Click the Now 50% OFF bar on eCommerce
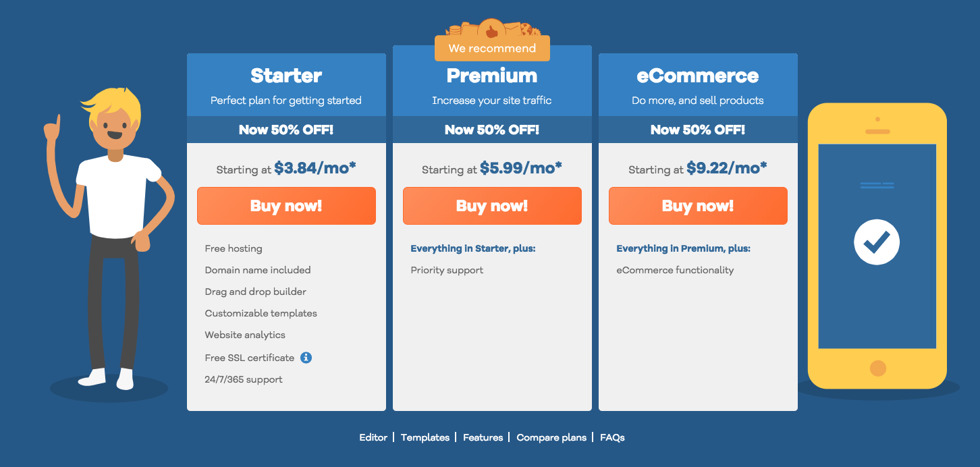This screenshot has width=980, height=467. click(698, 129)
